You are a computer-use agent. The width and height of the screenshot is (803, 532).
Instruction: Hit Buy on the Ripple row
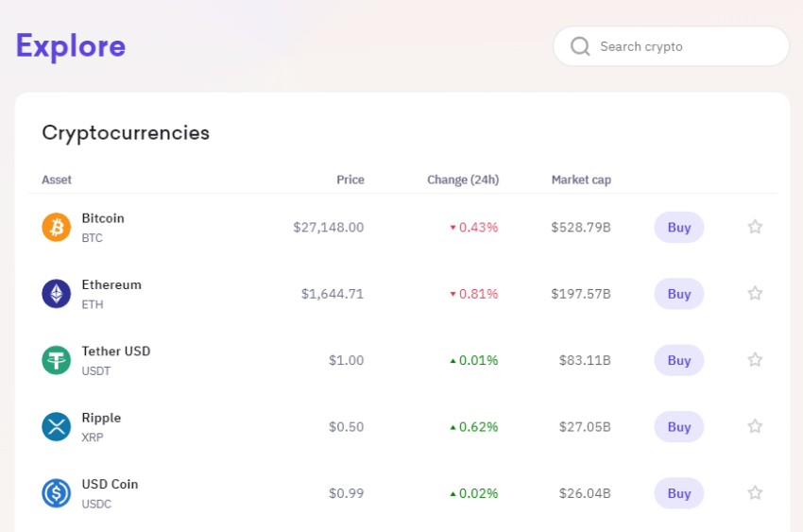[679, 427]
